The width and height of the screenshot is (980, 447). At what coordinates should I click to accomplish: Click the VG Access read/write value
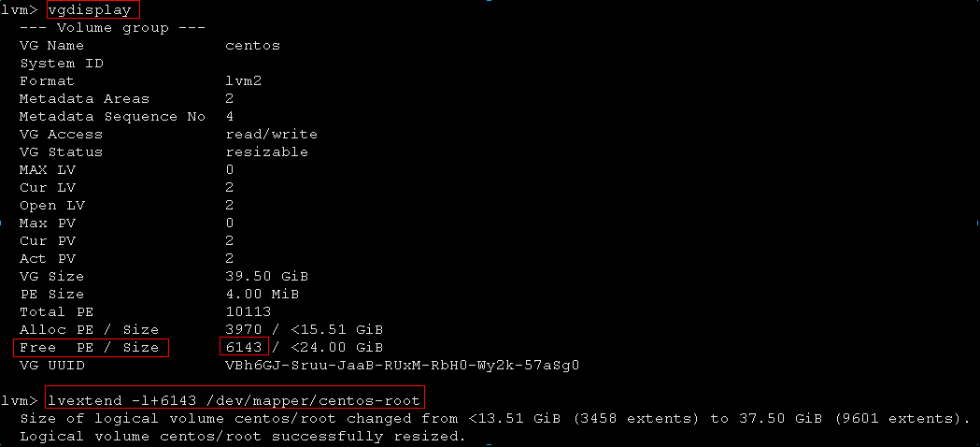coord(272,135)
